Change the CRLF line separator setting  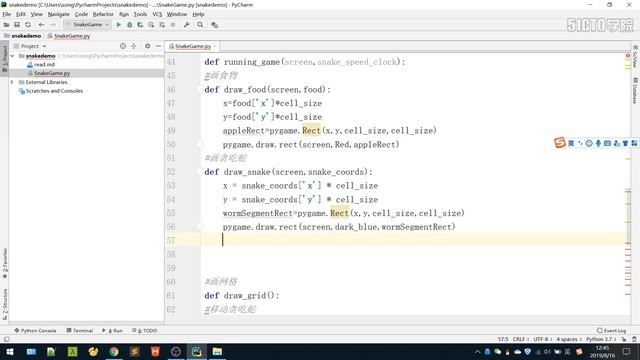pyautogui.click(x=520, y=339)
